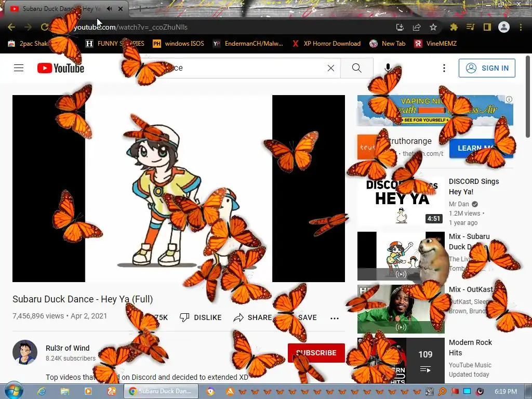Open the XP Horror Download bookmark

[326, 44]
